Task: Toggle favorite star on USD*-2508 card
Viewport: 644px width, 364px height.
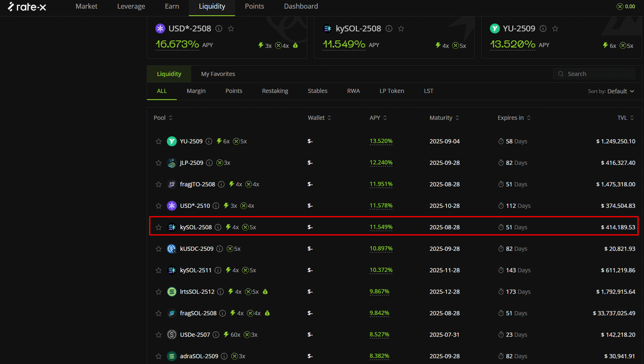Action: [231, 28]
